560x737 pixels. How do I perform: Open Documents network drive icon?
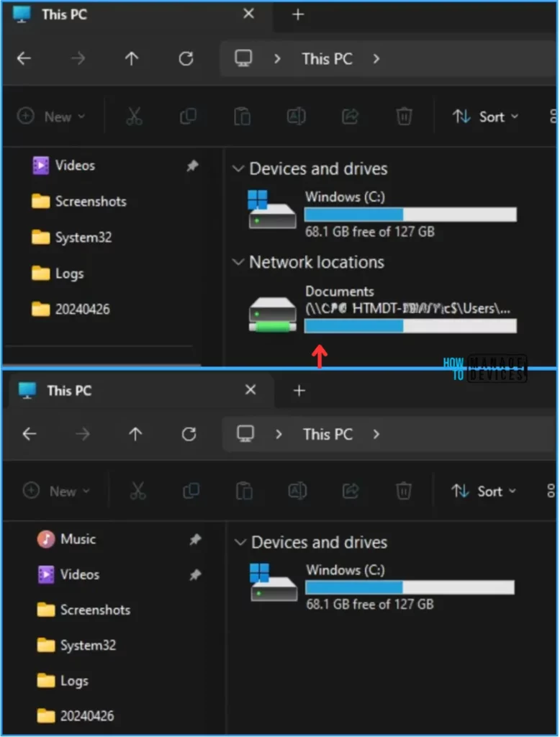273,315
